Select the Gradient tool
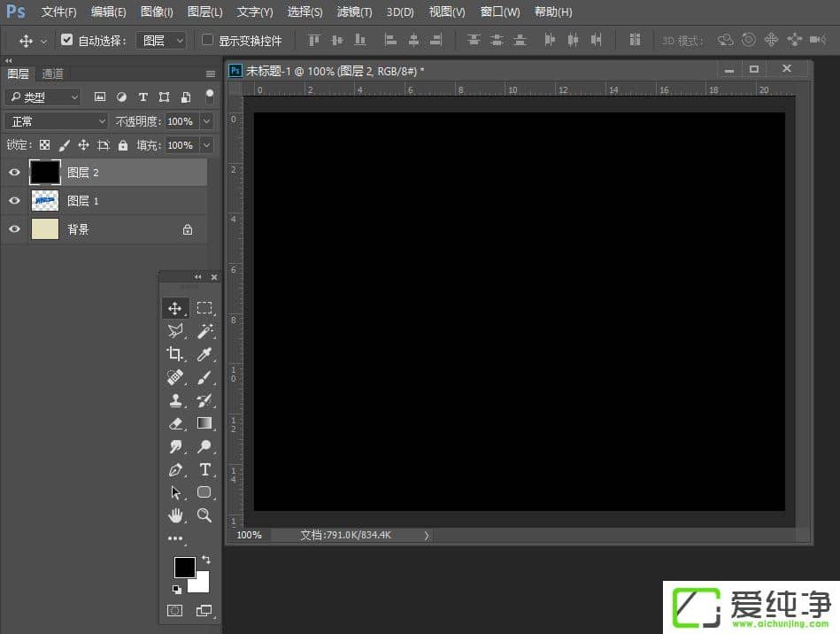 point(204,423)
